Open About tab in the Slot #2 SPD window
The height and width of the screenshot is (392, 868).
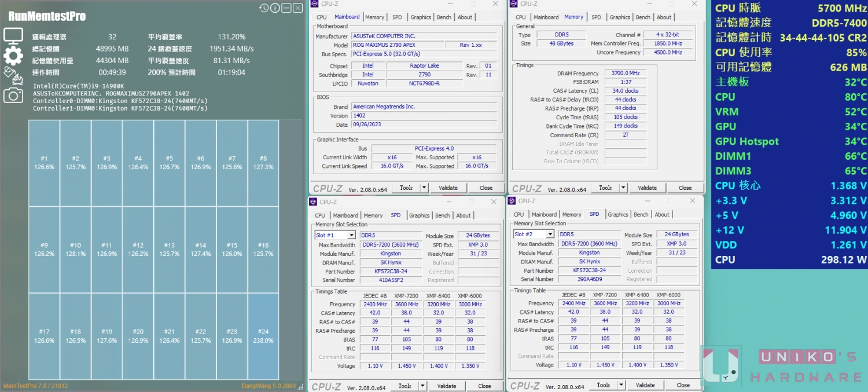coord(662,214)
